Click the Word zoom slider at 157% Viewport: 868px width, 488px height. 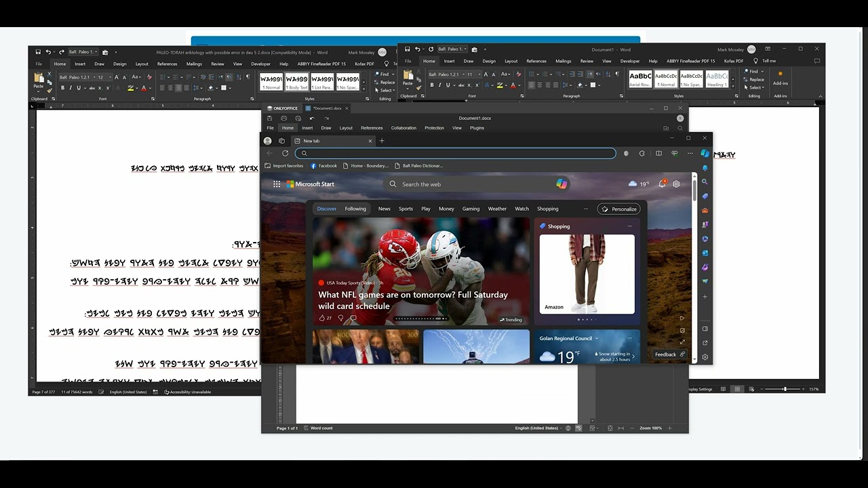pos(785,389)
